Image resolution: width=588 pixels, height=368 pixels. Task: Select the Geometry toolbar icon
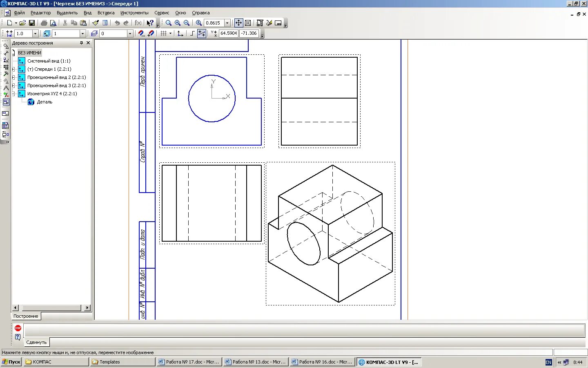[x=6, y=46]
